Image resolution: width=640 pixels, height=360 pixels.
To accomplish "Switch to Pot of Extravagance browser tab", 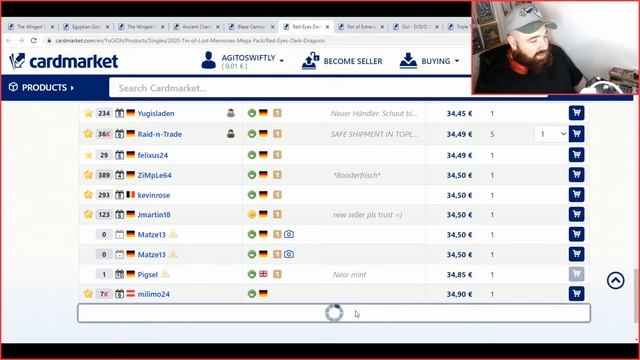I will coord(361,27).
